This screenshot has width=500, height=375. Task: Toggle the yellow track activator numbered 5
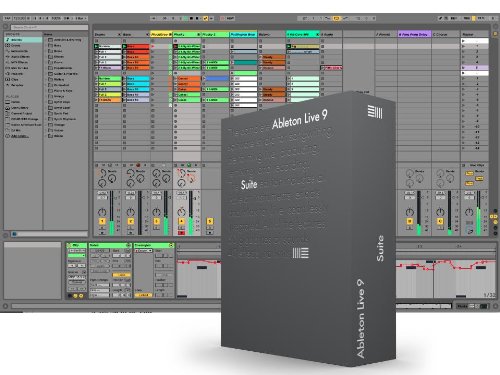pyautogui.click(x=210, y=221)
